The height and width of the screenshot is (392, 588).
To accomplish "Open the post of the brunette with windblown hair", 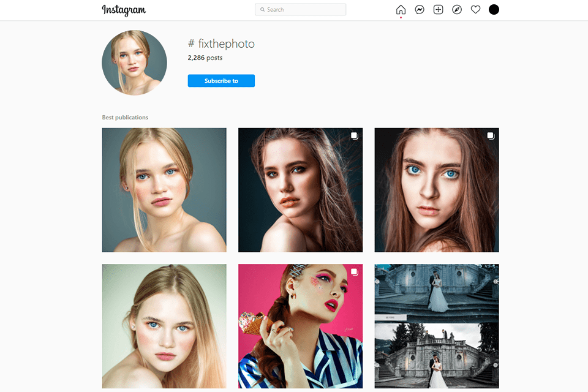I will click(x=300, y=190).
